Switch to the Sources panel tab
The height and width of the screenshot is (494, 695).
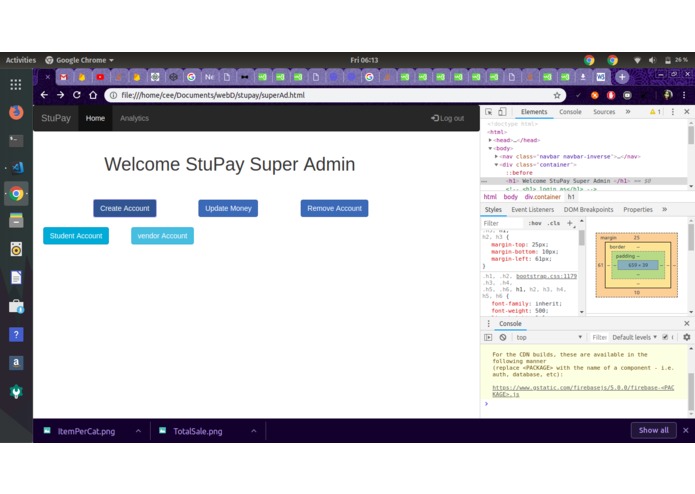[604, 112]
